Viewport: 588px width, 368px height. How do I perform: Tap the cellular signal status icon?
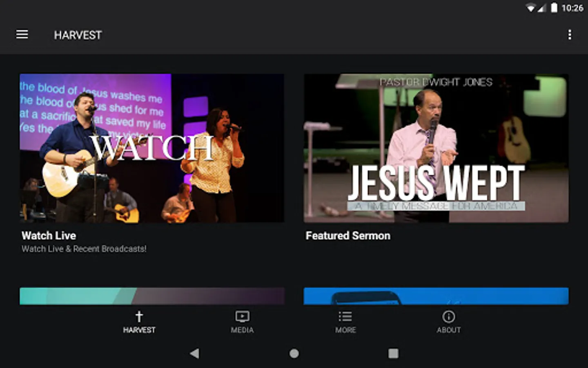541,8
